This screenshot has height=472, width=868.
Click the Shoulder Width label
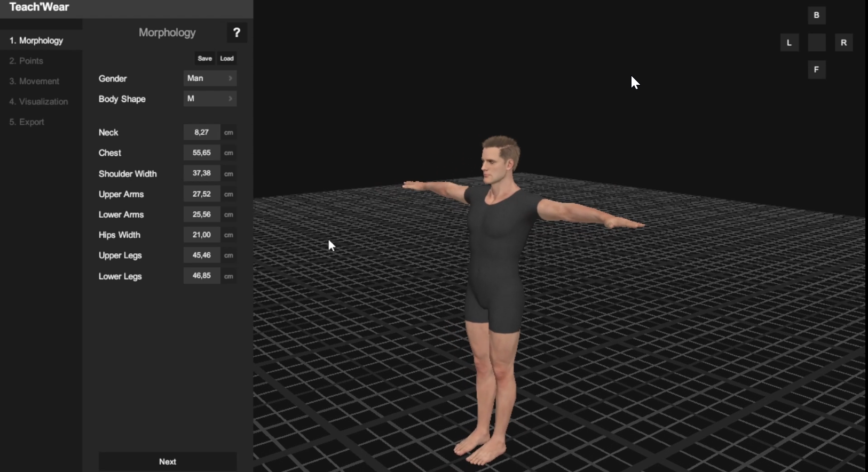pyautogui.click(x=128, y=174)
